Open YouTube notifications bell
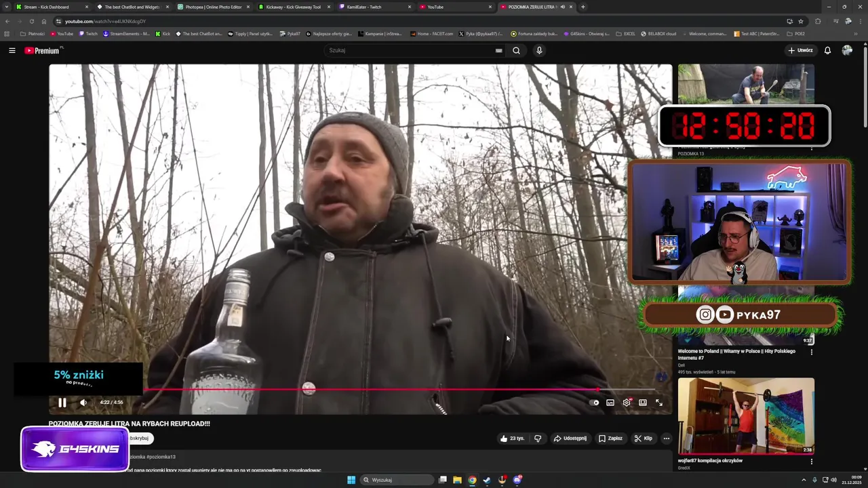The width and height of the screenshot is (868, 488). click(x=827, y=50)
